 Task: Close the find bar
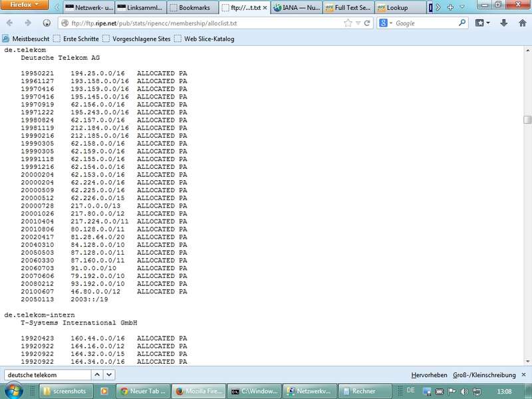[x=523, y=374]
